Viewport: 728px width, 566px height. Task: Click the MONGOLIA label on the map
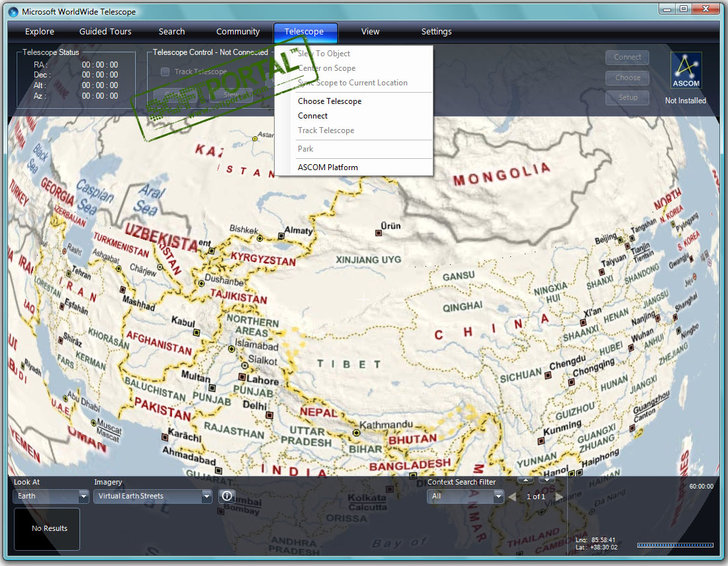502,174
